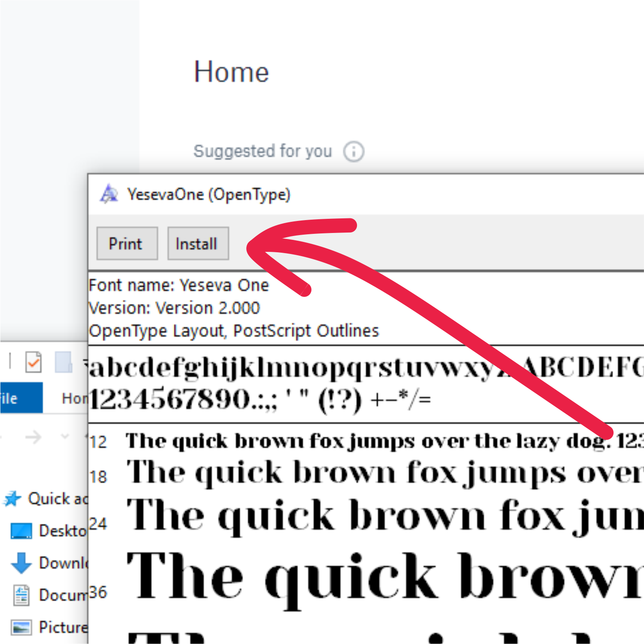Click the Print button in font viewer
Screen dimensions: 644x644
pyautogui.click(x=127, y=243)
